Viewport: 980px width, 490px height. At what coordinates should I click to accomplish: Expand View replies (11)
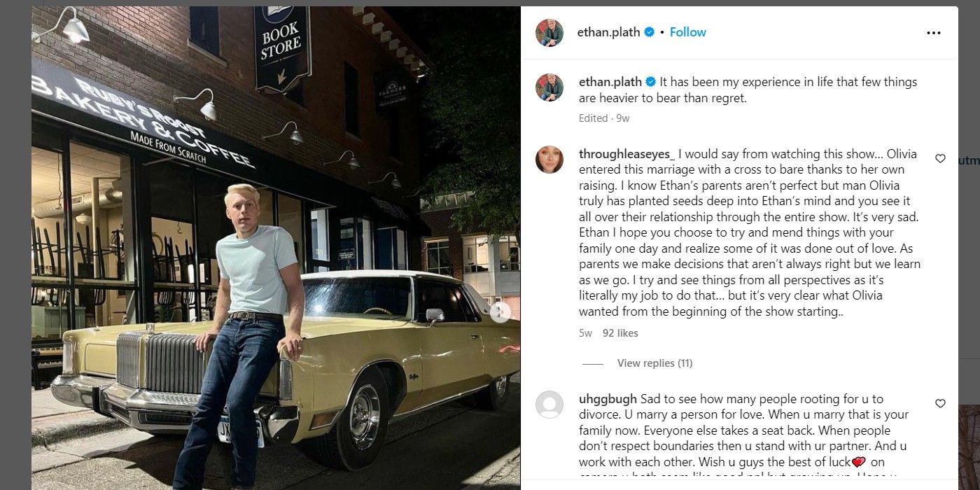click(x=654, y=363)
